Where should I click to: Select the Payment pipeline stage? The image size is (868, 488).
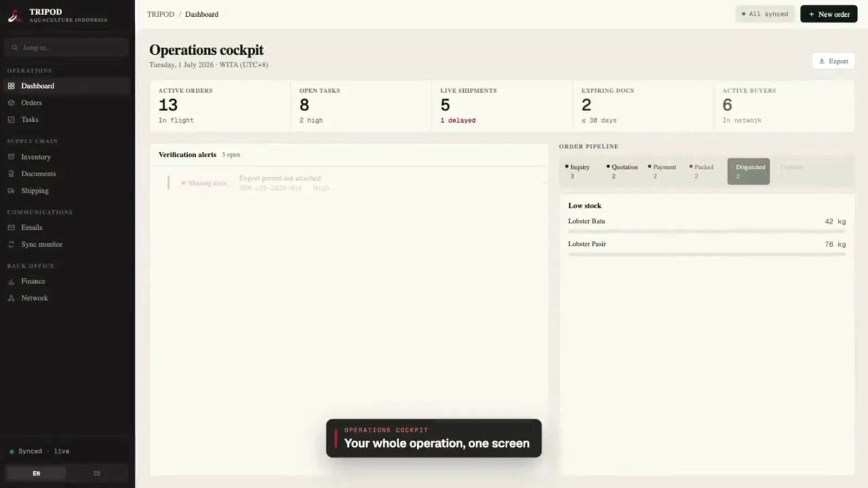[663, 171]
